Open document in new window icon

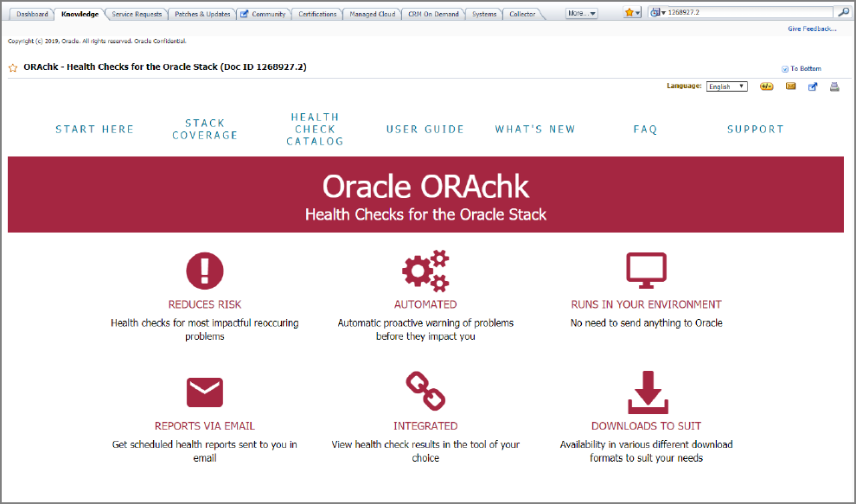813,86
